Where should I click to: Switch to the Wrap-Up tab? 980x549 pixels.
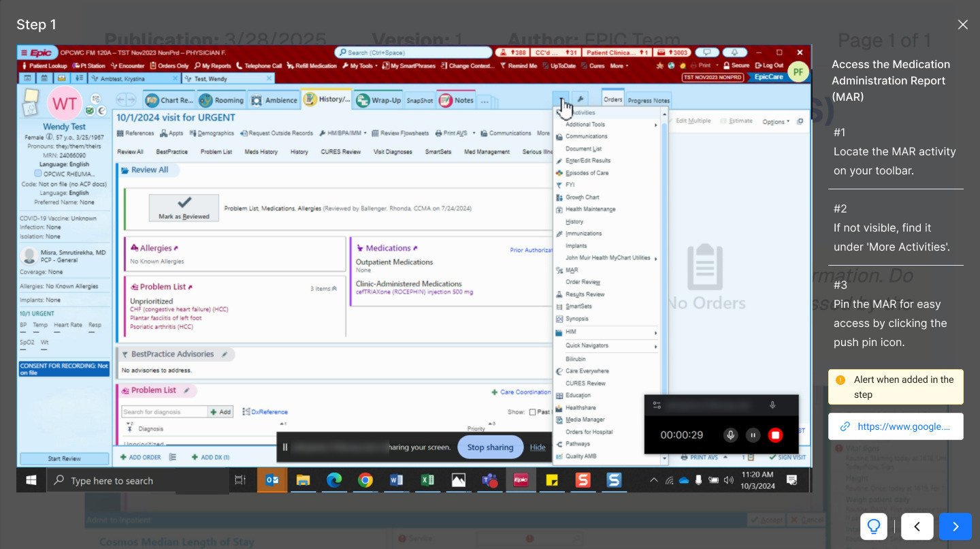[378, 100]
